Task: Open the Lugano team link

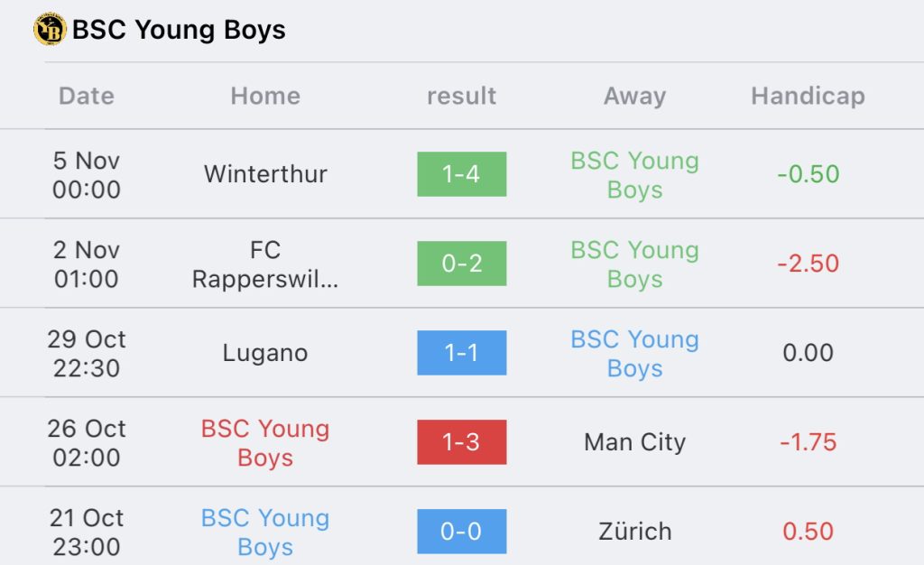Action: pos(265,353)
